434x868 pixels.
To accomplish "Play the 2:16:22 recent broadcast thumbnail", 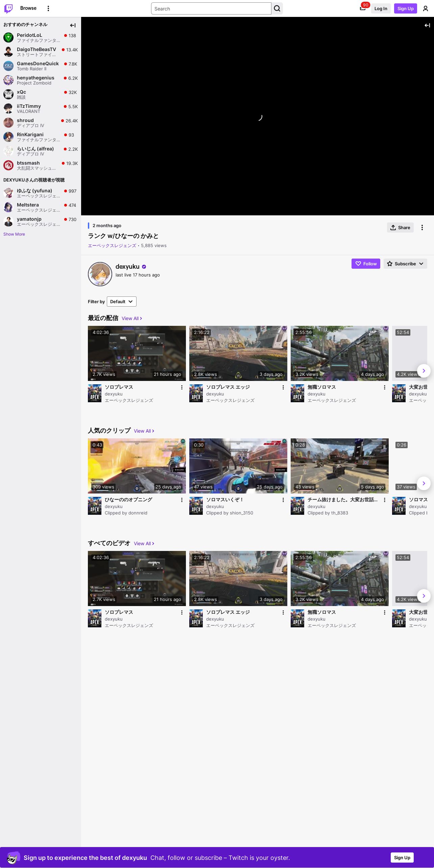I will pos(238,353).
